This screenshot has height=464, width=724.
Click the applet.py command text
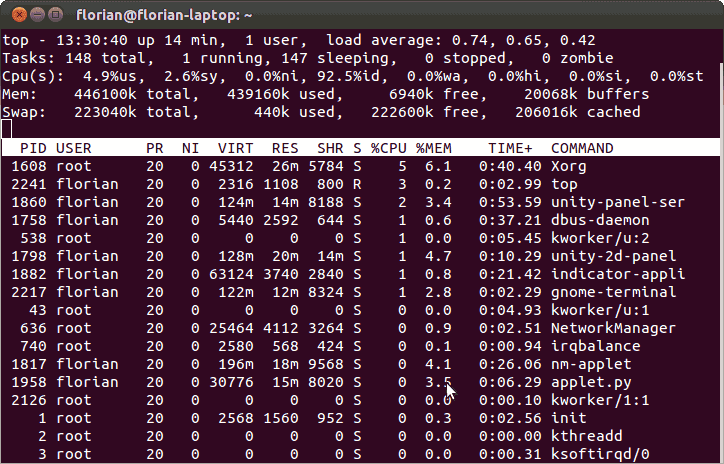(x=591, y=382)
